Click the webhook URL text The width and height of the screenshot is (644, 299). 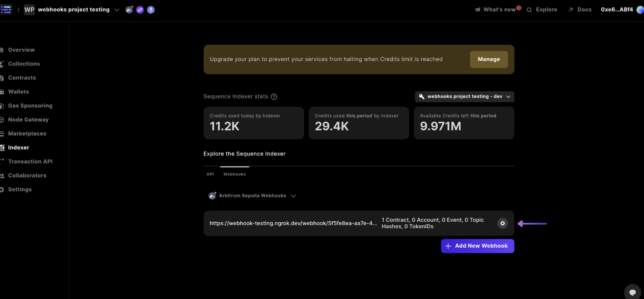pyautogui.click(x=293, y=224)
